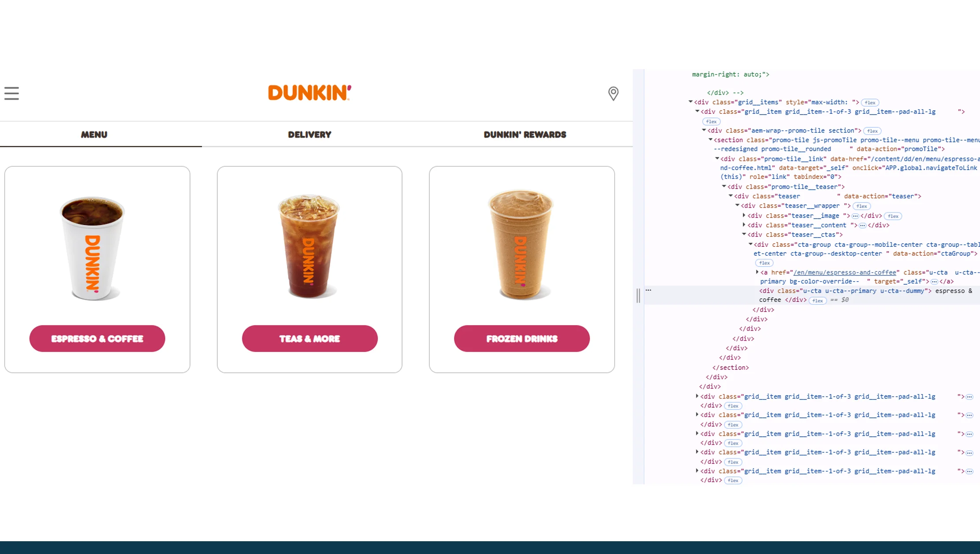Click the iced tea cup image
Image resolution: width=980 pixels, height=554 pixels.
(x=309, y=246)
